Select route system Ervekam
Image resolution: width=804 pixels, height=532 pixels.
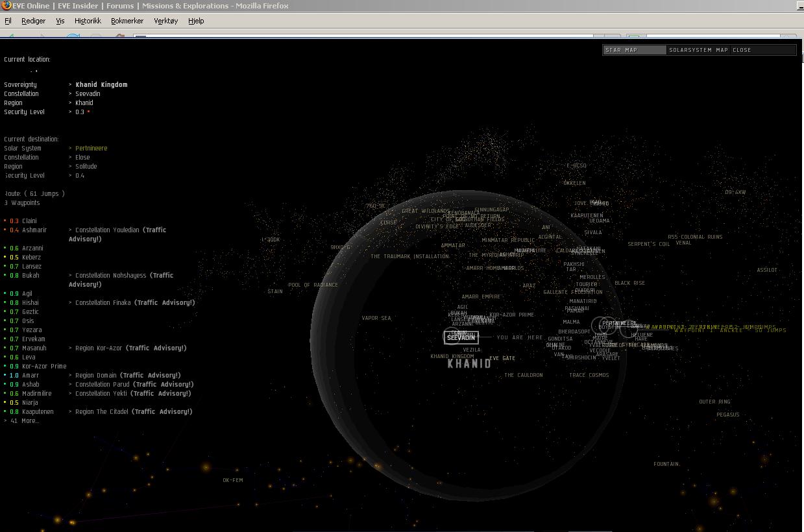tap(34, 339)
